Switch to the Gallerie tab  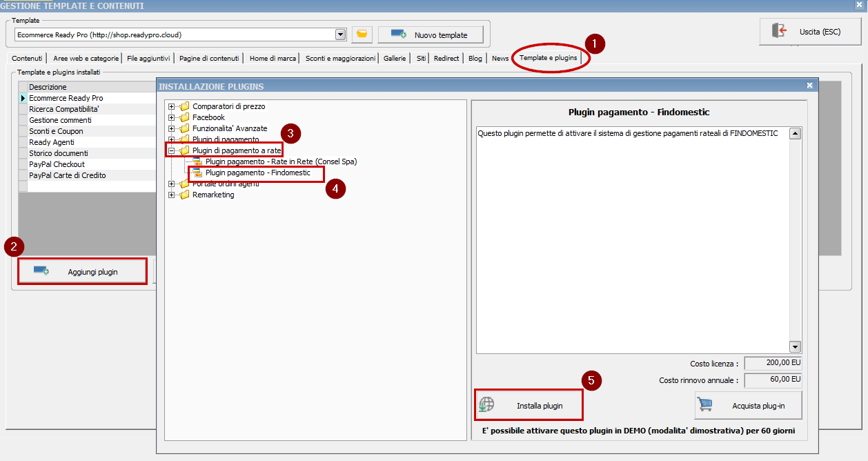point(395,59)
